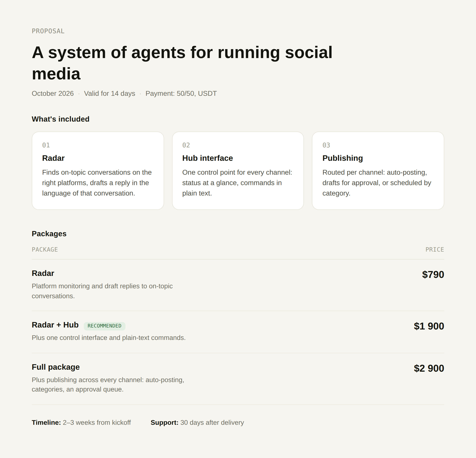Click the $2 900 price
Screen dimensions: 476x458
pos(429,368)
